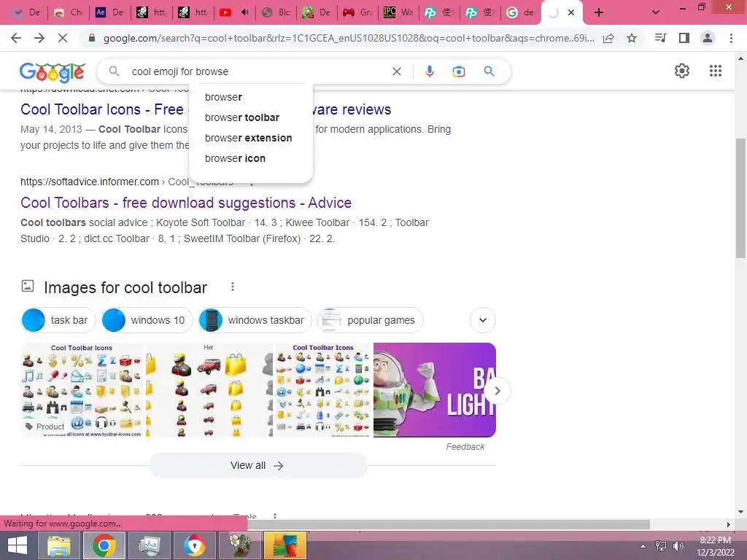Share this page from address bar
The height and width of the screenshot is (560, 747).
point(608,38)
